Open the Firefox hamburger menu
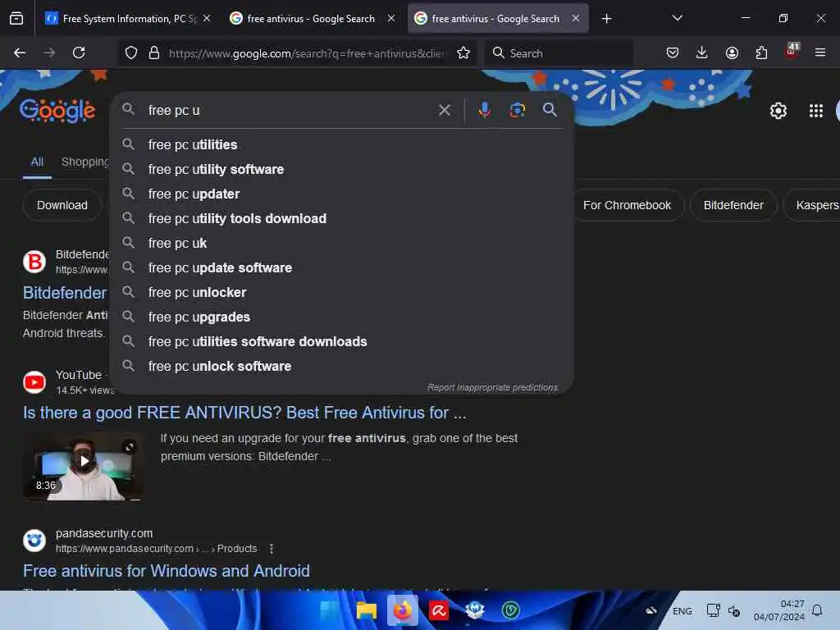 click(819, 52)
